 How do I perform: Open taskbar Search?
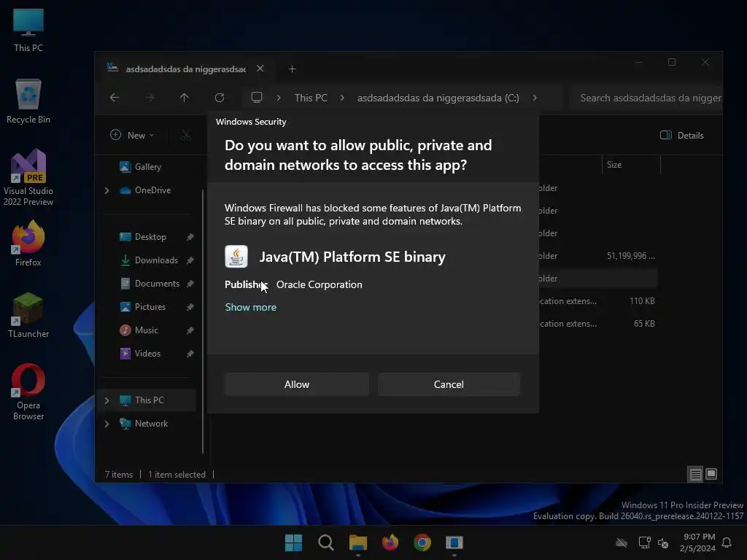(326, 542)
